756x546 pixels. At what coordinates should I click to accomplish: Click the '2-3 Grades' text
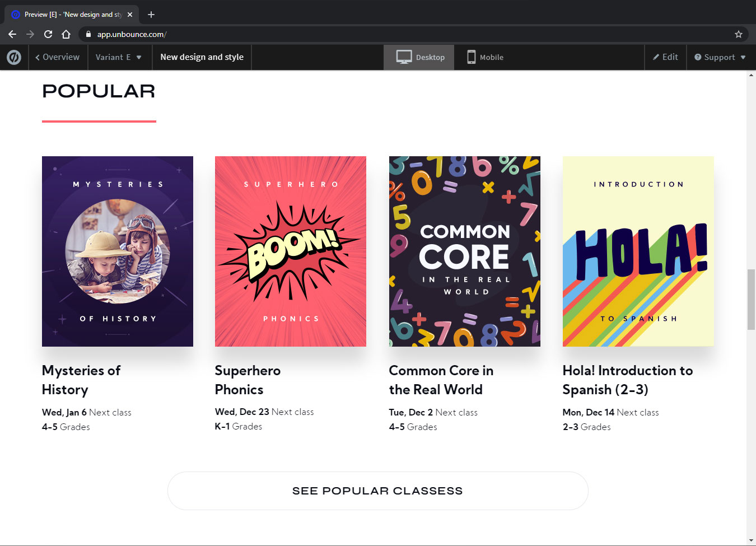tap(587, 427)
